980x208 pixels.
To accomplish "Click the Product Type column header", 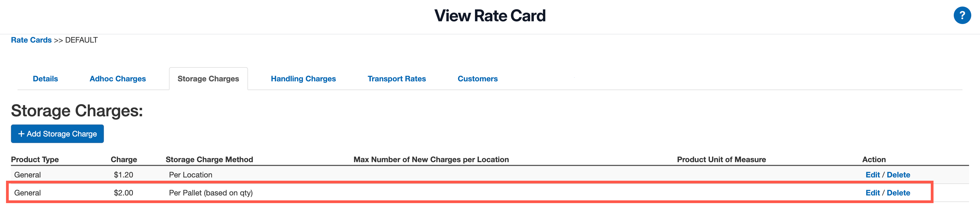I will [x=35, y=159].
